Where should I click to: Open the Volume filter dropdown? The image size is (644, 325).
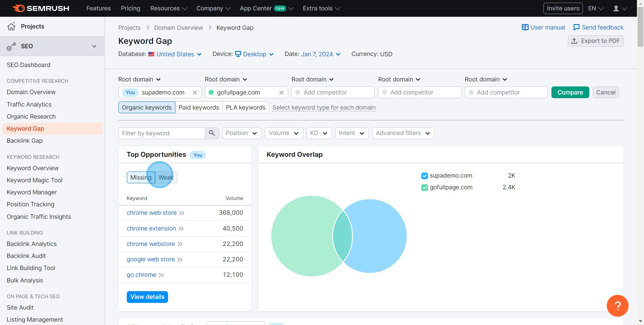[x=284, y=133]
